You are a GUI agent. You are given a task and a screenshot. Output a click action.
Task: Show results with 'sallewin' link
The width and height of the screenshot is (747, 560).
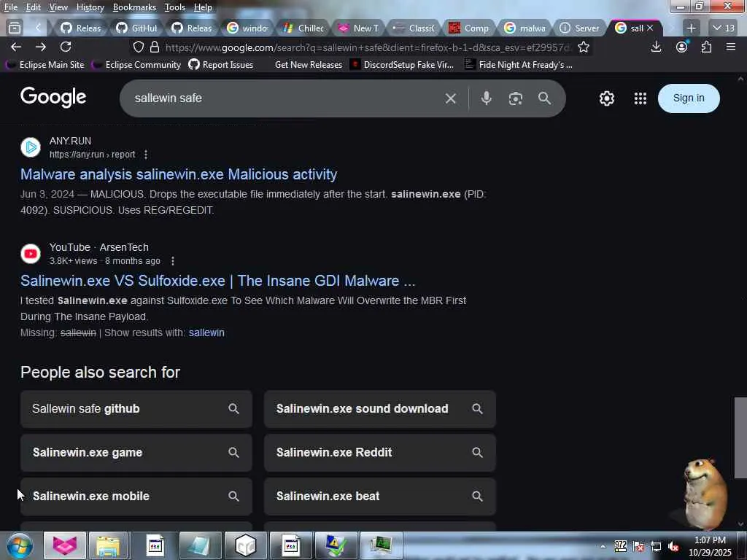click(x=206, y=332)
